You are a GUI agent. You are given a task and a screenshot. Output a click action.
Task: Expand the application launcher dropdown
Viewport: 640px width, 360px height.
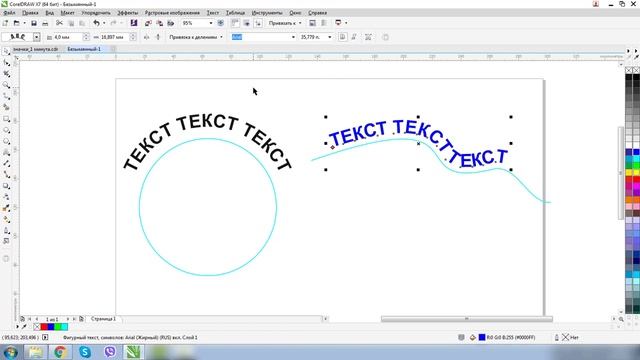pyautogui.click(x=346, y=23)
